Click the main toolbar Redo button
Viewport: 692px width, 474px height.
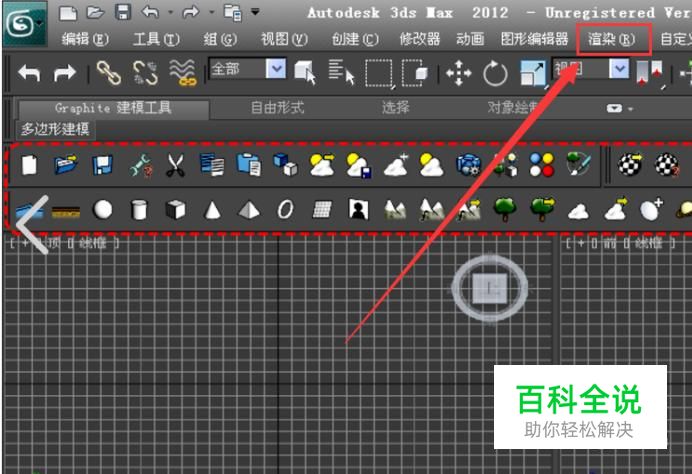coord(64,73)
